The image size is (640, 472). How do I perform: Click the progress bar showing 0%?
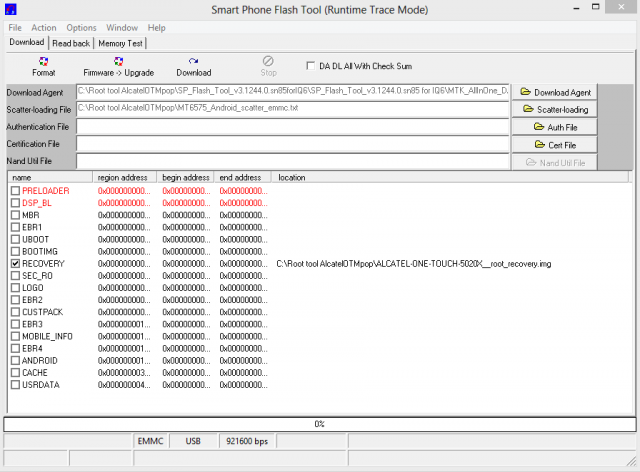pyautogui.click(x=319, y=424)
